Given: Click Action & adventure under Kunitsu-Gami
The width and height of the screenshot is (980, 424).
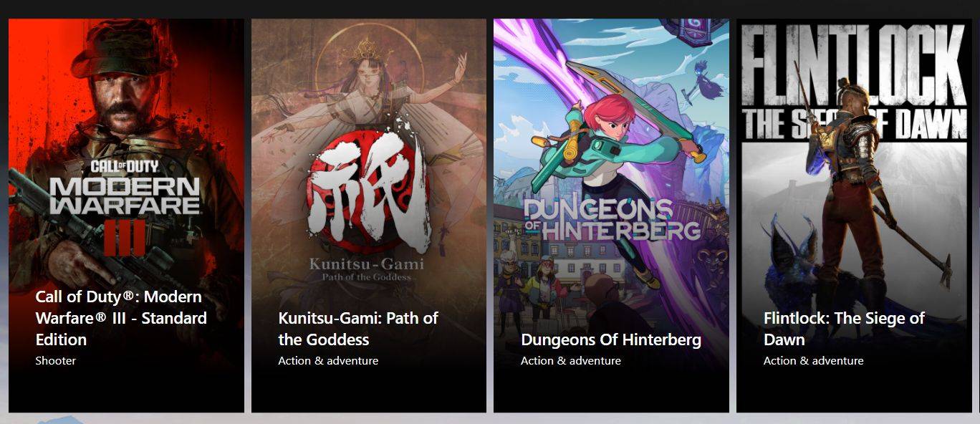Looking at the screenshot, I should click(x=328, y=361).
